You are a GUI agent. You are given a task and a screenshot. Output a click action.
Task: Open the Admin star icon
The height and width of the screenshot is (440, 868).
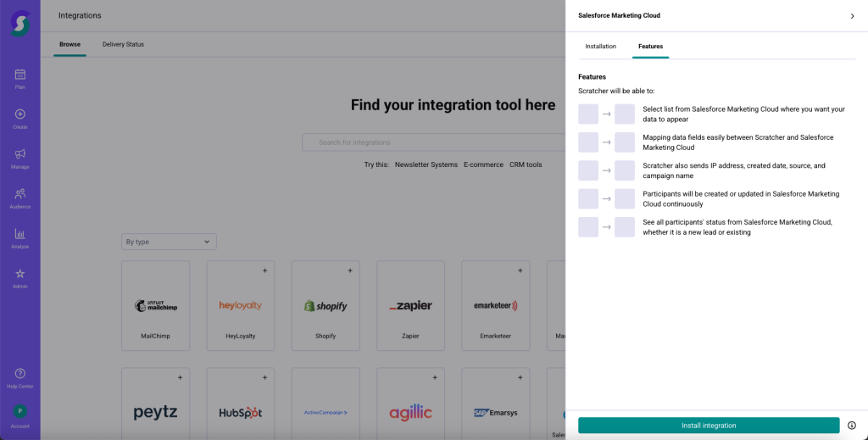19,277
